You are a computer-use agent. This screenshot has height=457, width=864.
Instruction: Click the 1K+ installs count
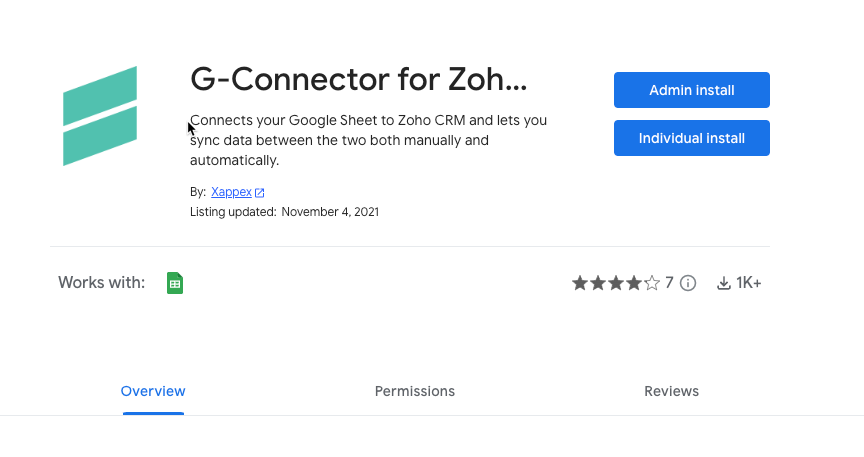point(749,283)
